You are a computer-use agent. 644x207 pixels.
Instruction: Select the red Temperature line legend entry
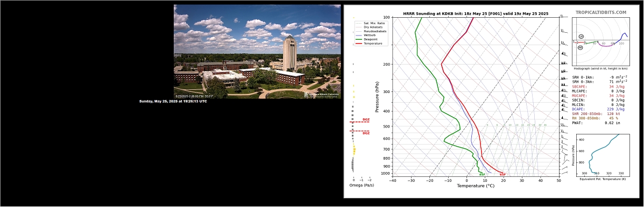pos(369,44)
